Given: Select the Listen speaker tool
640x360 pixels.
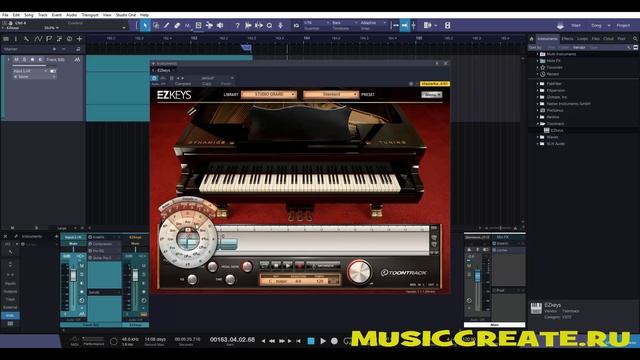Looking at the screenshot, I should coord(220,25).
